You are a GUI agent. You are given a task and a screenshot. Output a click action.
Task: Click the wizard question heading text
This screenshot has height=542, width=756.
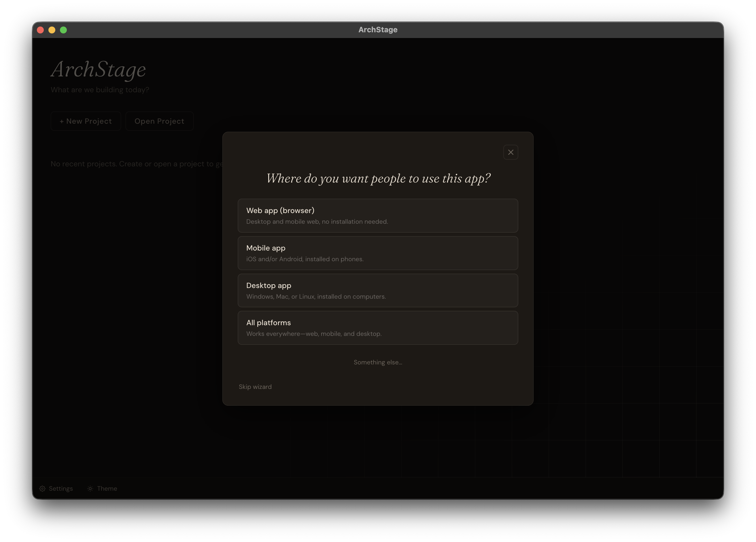point(378,178)
